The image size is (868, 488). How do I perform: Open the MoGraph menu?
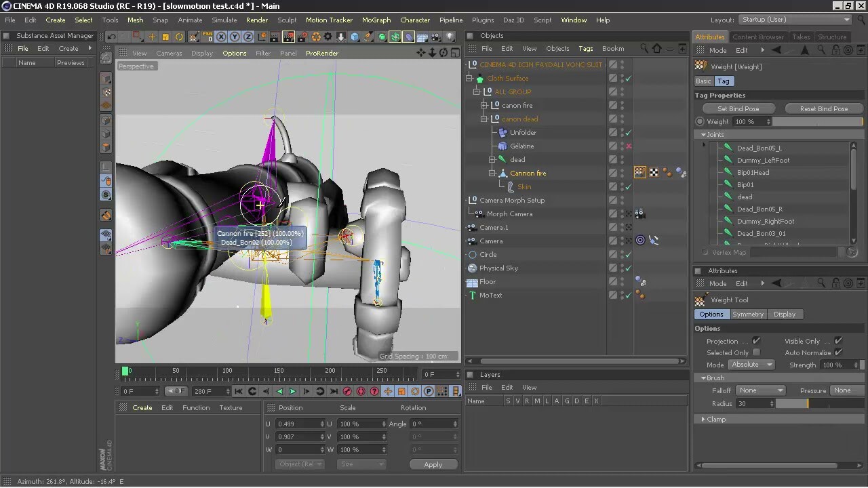[376, 20]
